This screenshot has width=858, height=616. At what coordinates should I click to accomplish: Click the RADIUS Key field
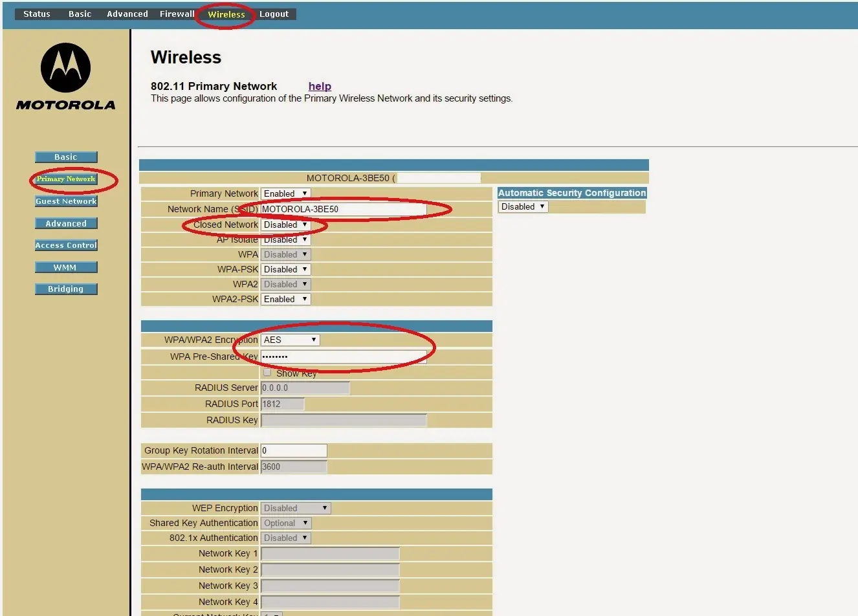[344, 420]
